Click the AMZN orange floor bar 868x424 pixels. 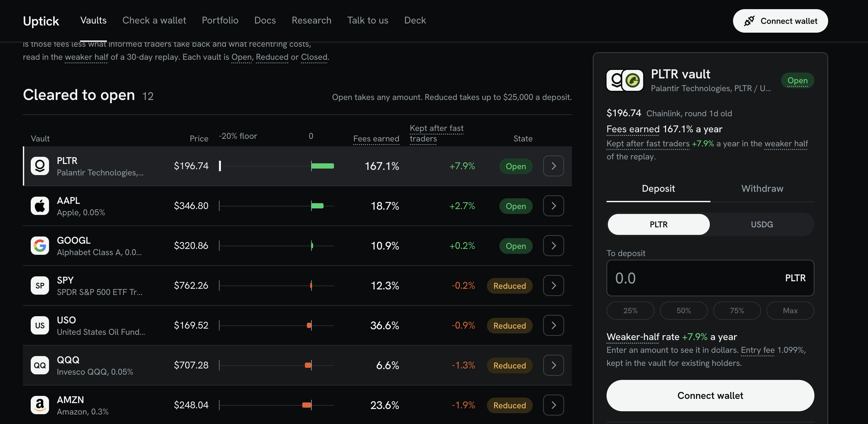(307, 405)
